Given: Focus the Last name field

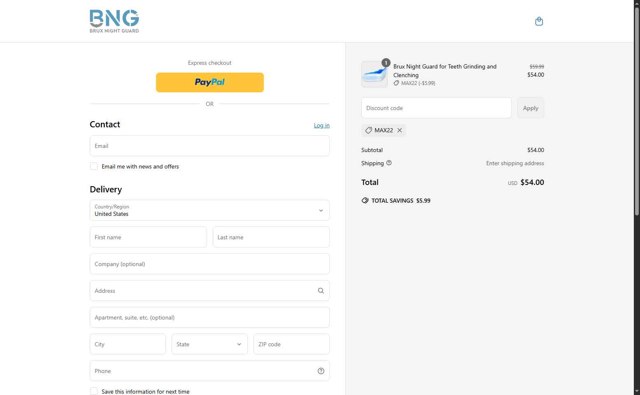Looking at the screenshot, I should point(271,237).
